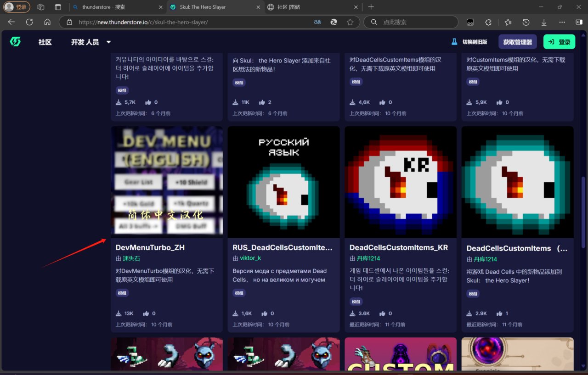Toggle the browser sidebar icon

click(579, 22)
